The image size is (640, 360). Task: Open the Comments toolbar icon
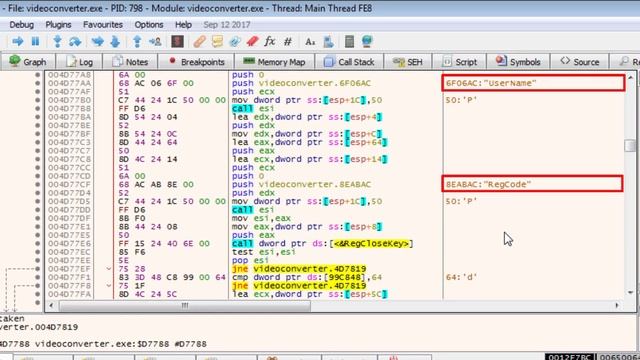[x=217, y=41]
